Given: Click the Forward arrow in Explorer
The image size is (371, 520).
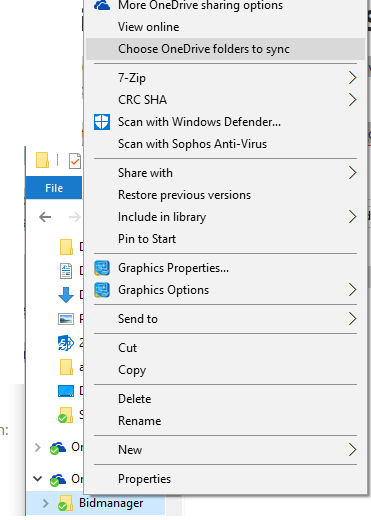Looking at the screenshot, I should point(75,217).
